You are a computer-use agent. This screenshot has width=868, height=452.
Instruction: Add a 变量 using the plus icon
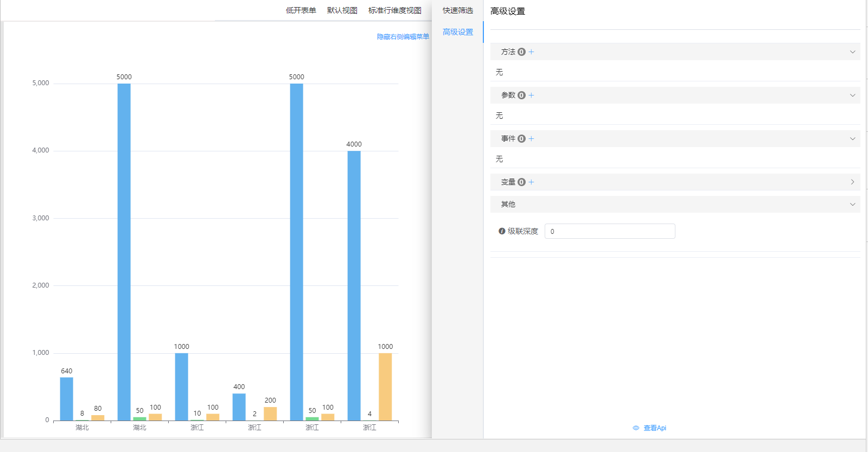[531, 182]
